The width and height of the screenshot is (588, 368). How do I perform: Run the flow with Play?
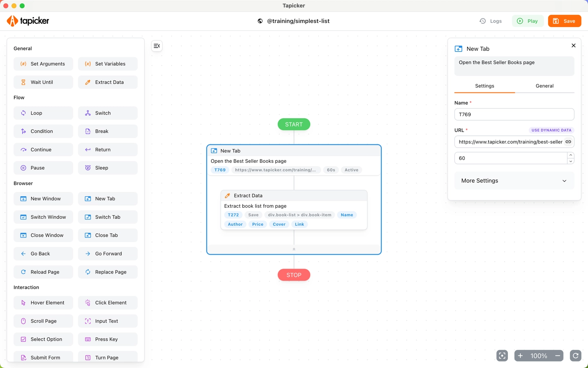pos(528,21)
